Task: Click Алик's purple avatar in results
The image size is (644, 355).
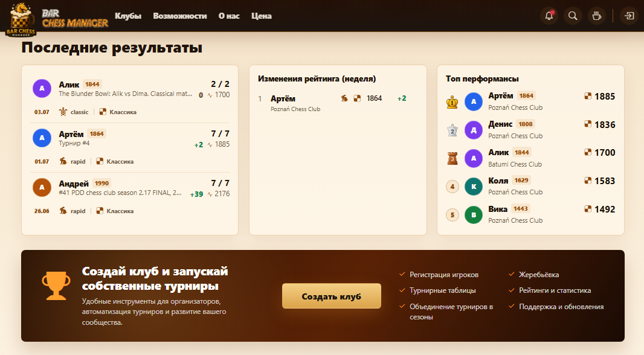Action: [x=42, y=88]
